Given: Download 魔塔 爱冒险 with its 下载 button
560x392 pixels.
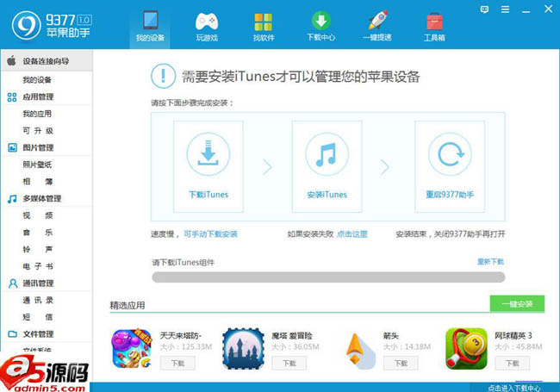Looking at the screenshot, I should click(x=289, y=364).
